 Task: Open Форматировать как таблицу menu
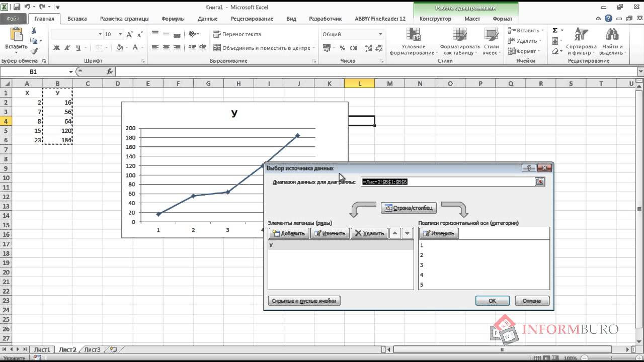tap(460, 41)
